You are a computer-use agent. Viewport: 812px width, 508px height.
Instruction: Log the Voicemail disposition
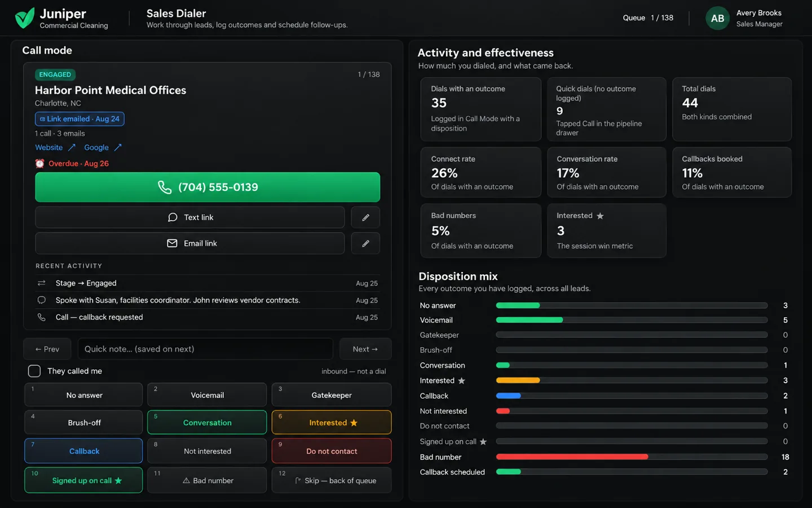click(207, 395)
